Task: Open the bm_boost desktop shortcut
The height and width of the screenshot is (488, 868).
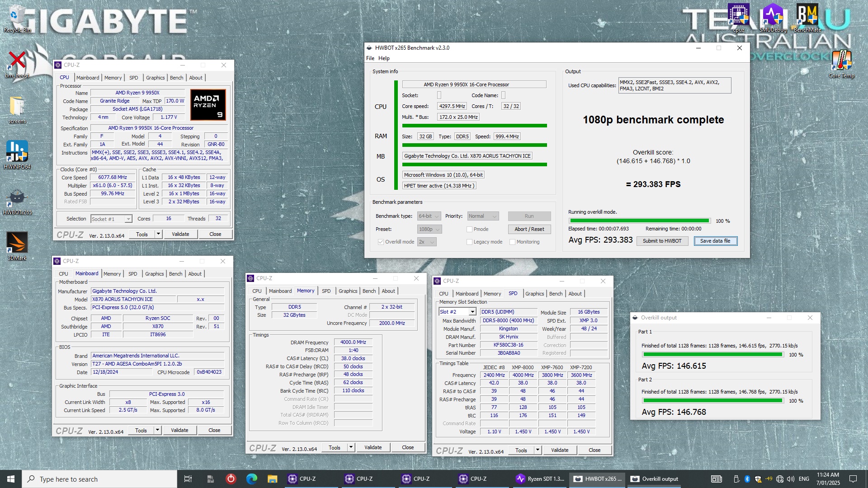Action: click(x=17, y=63)
